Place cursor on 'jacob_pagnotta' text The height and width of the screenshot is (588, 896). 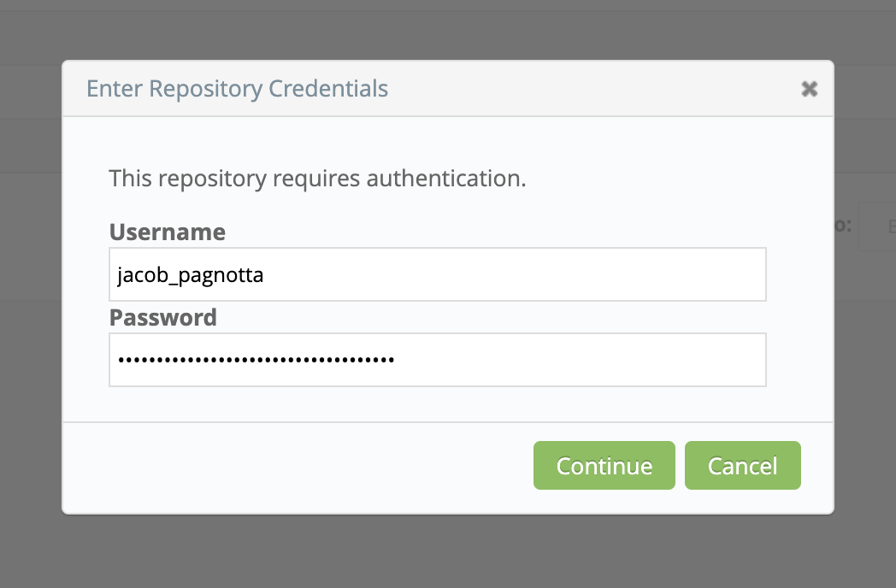click(190, 275)
